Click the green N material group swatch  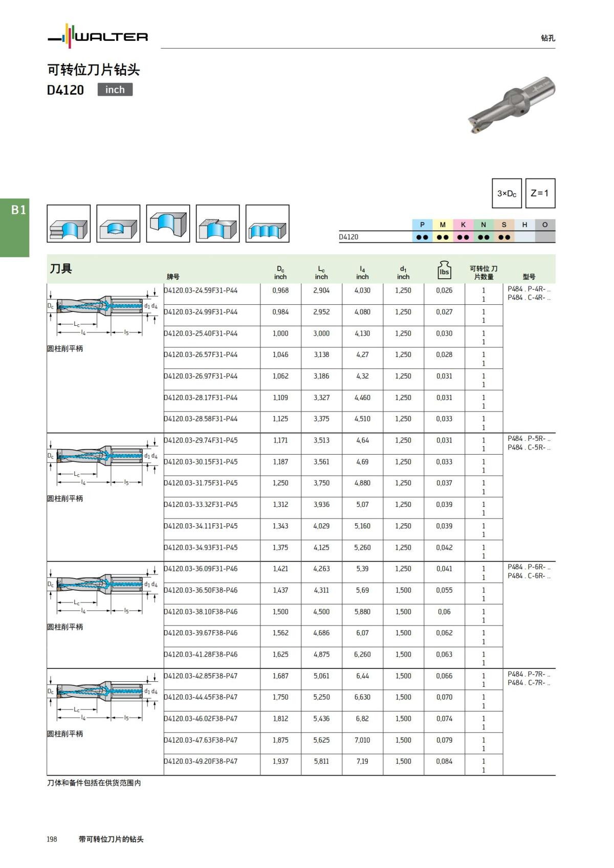point(484,225)
